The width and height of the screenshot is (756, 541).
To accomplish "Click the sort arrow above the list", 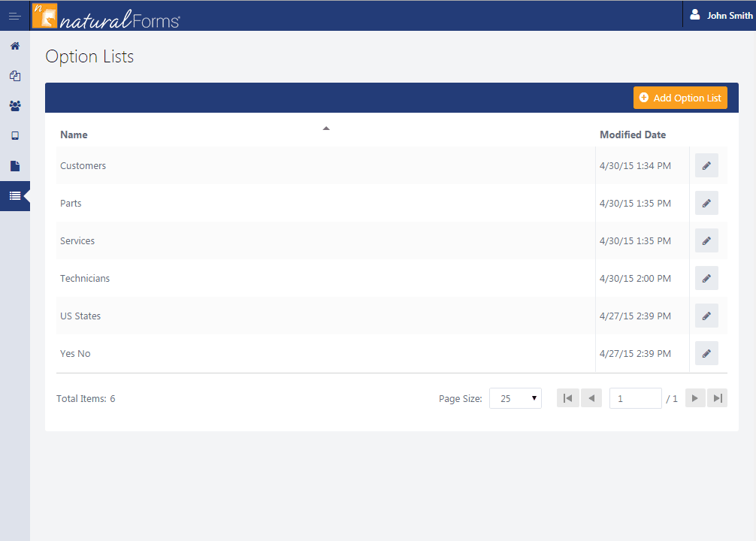I will pos(326,128).
